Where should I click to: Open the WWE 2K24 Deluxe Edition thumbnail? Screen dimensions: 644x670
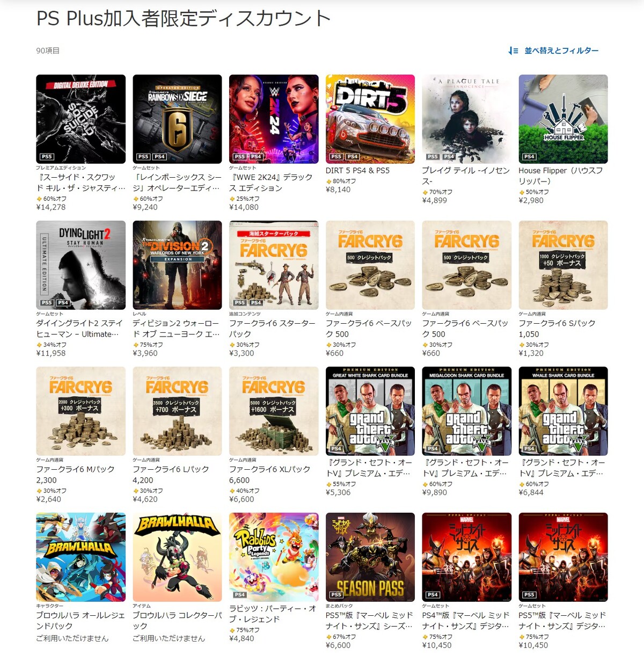point(274,119)
